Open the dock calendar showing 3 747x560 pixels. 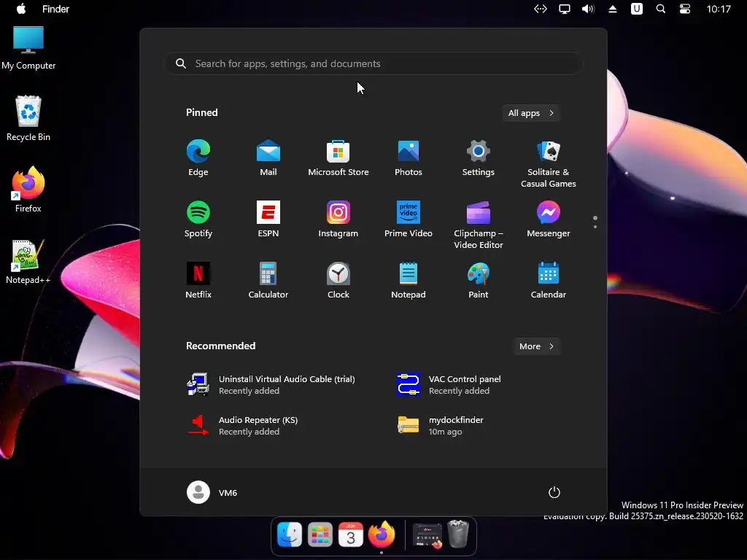(351, 534)
